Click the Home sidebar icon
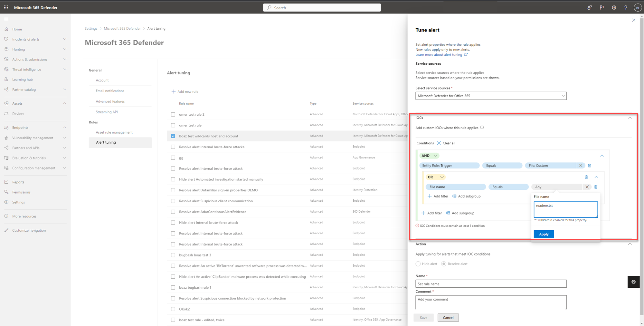644x326 pixels. [6, 29]
